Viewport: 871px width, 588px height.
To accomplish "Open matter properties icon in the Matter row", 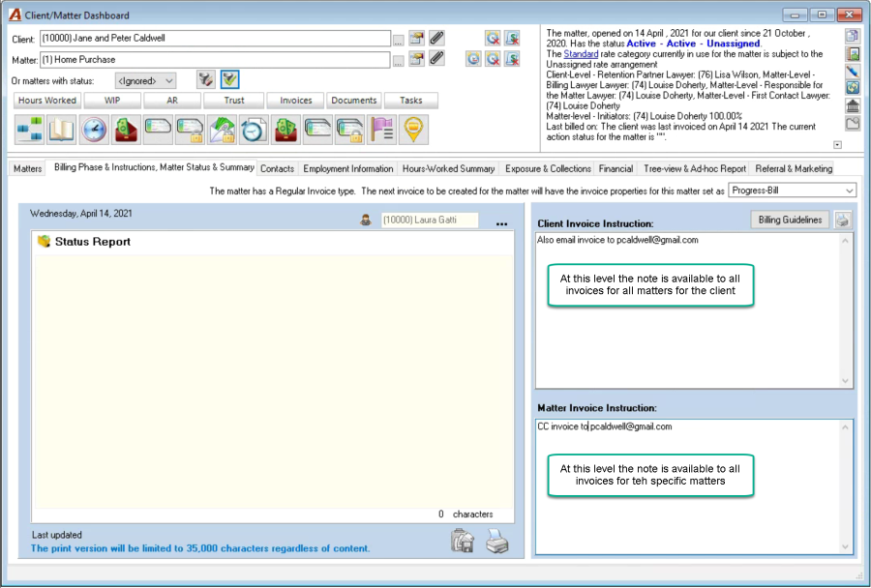I will click(416, 58).
